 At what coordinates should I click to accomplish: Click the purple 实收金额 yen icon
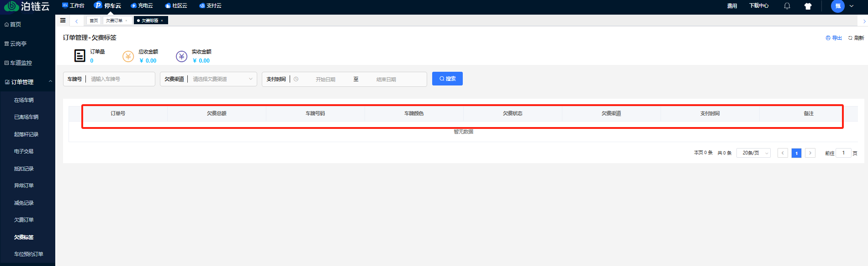click(182, 56)
